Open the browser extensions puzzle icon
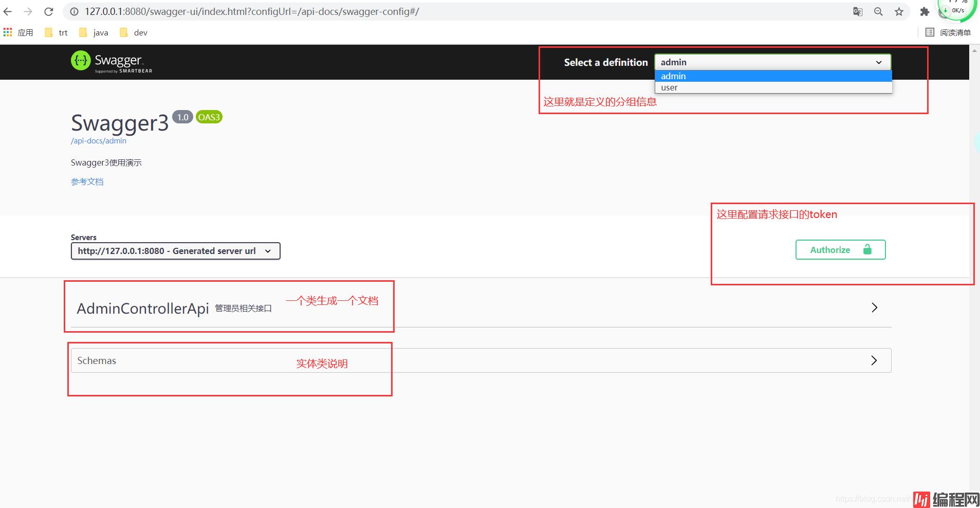 pyautogui.click(x=924, y=11)
